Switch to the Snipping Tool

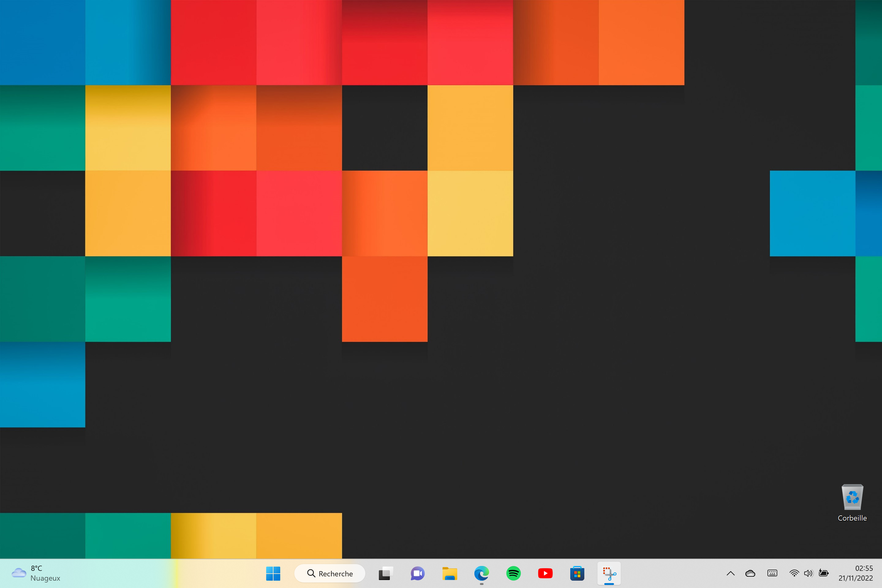(x=609, y=573)
